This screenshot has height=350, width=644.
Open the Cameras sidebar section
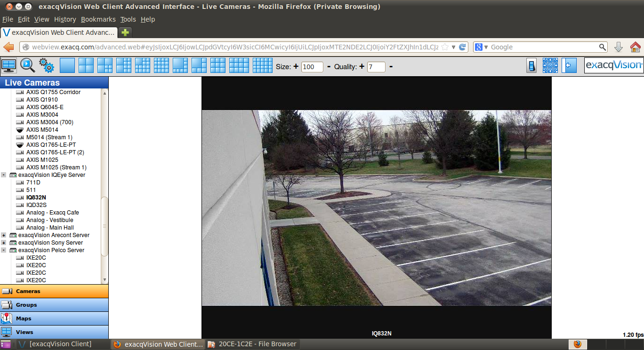tap(54, 291)
